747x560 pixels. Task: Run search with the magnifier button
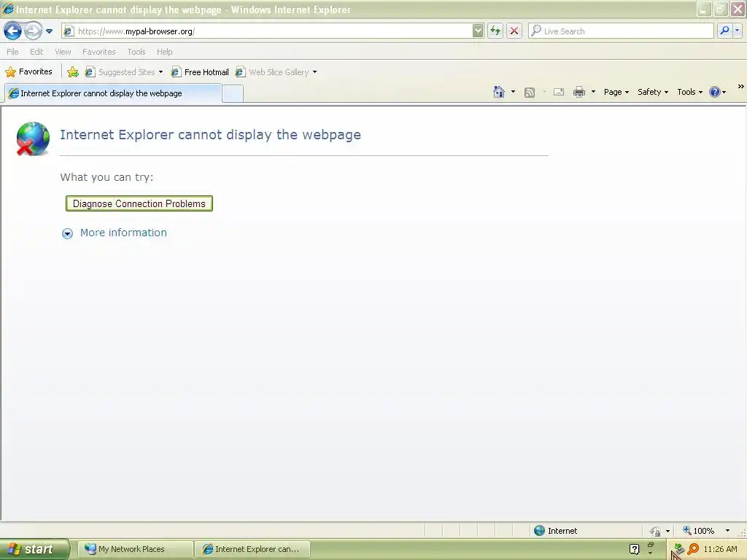tap(724, 31)
